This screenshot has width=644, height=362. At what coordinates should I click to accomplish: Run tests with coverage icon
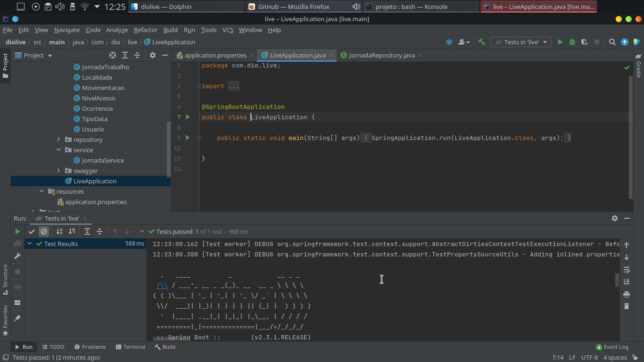click(584, 42)
